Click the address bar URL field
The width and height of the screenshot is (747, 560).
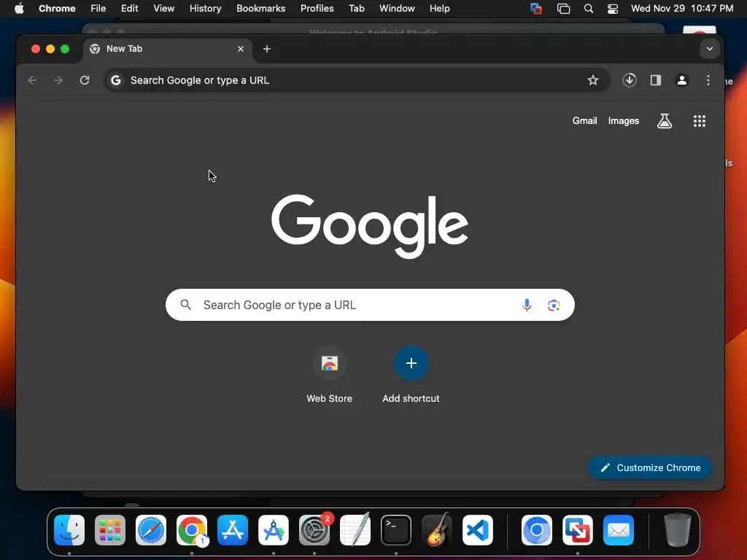pyautogui.click(x=355, y=80)
